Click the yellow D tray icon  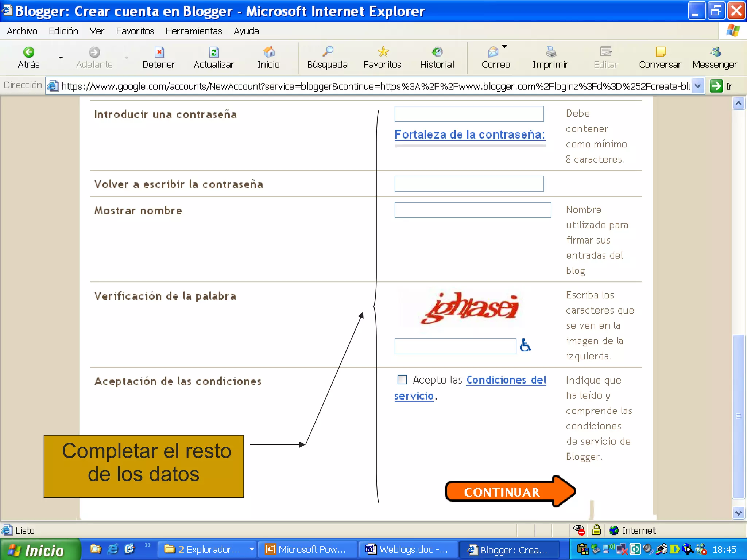point(675,549)
